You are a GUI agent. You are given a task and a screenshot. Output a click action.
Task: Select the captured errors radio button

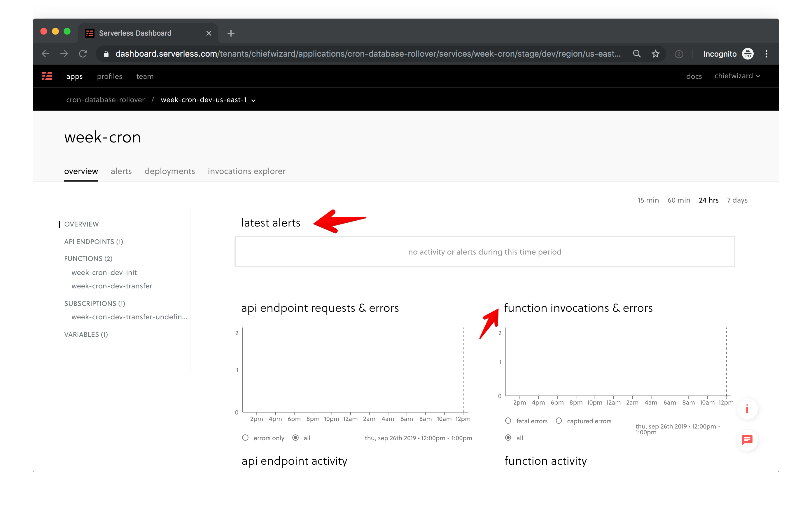(559, 421)
